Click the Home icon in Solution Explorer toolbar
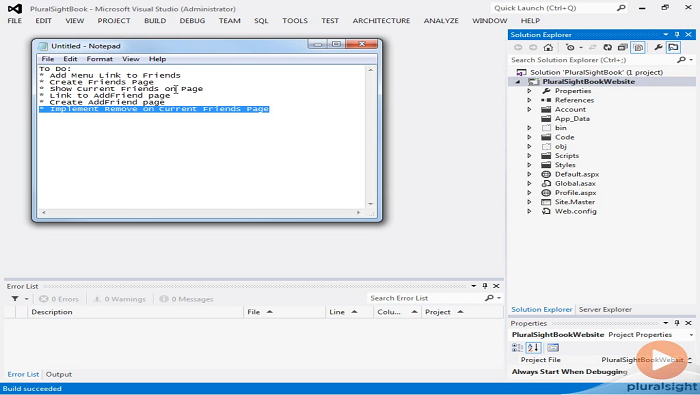This screenshot has height=395, width=700. coord(548,47)
